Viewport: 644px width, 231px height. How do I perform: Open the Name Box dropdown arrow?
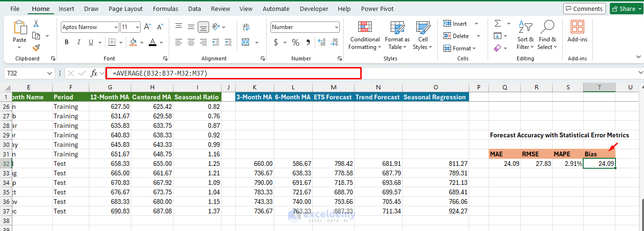[50, 73]
